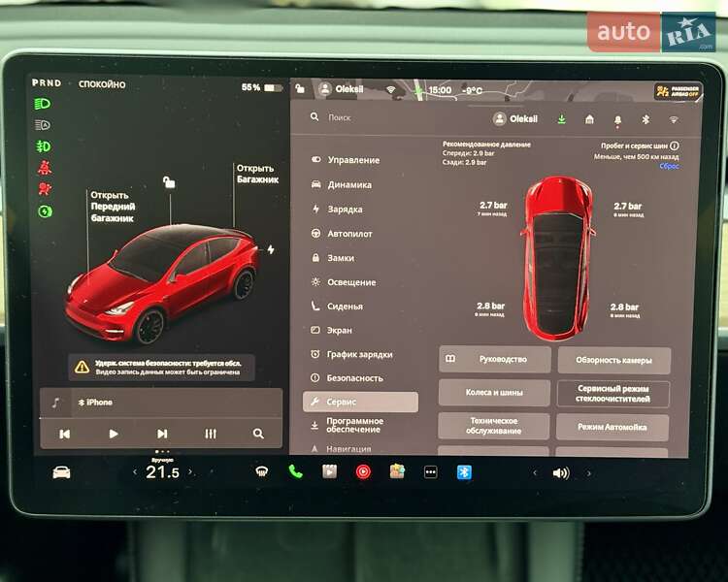Tap the 21.5 temperature value

point(162,472)
